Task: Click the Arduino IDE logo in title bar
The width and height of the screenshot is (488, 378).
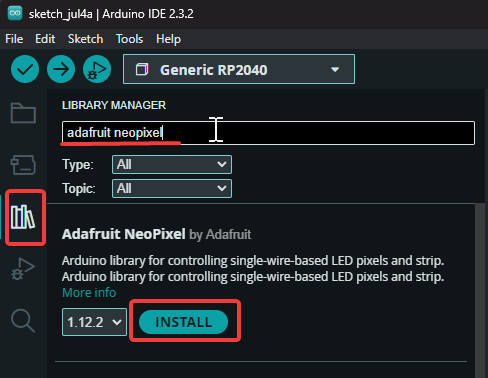Action: pyautogui.click(x=15, y=13)
